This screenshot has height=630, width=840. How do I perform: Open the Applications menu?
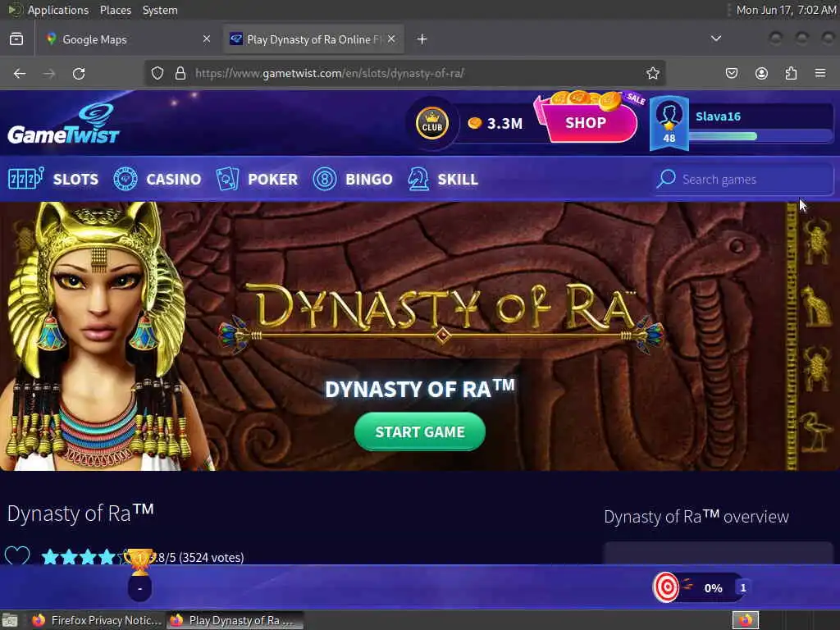point(58,10)
